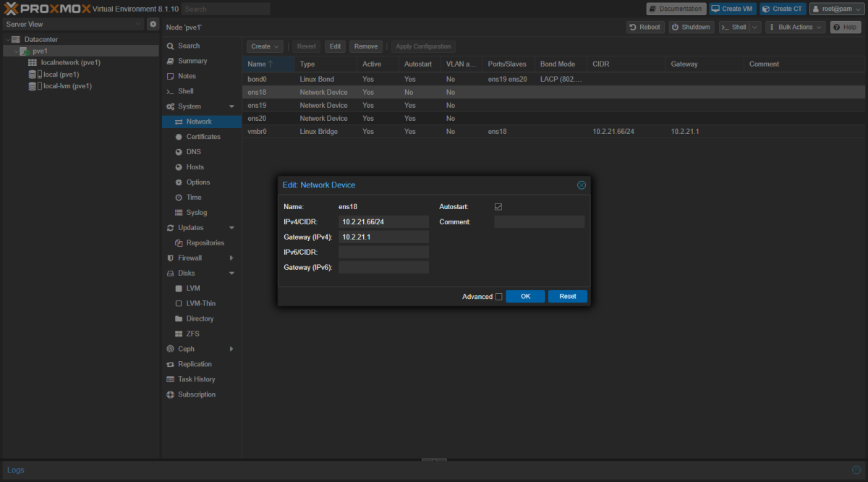This screenshot has width=868, height=482.
Task: Open Summary in node menu
Action: 201,61
